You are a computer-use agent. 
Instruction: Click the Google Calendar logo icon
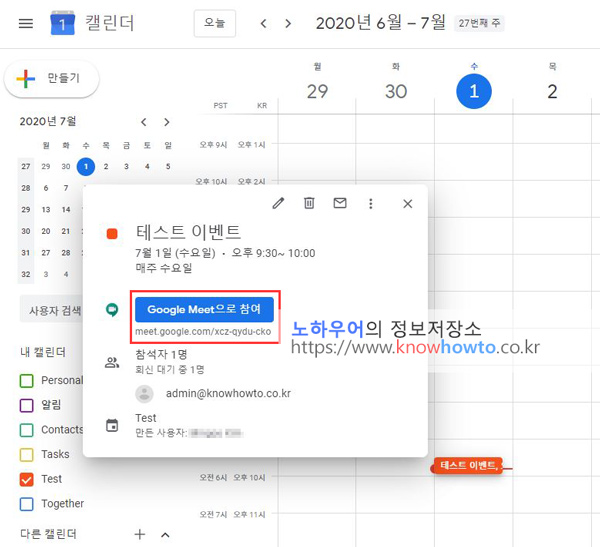pos(62,23)
